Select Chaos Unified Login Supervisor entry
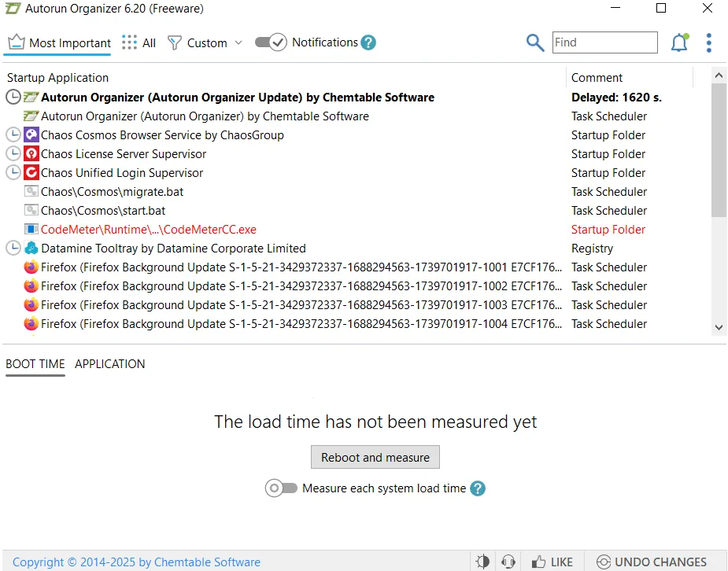 point(122,173)
